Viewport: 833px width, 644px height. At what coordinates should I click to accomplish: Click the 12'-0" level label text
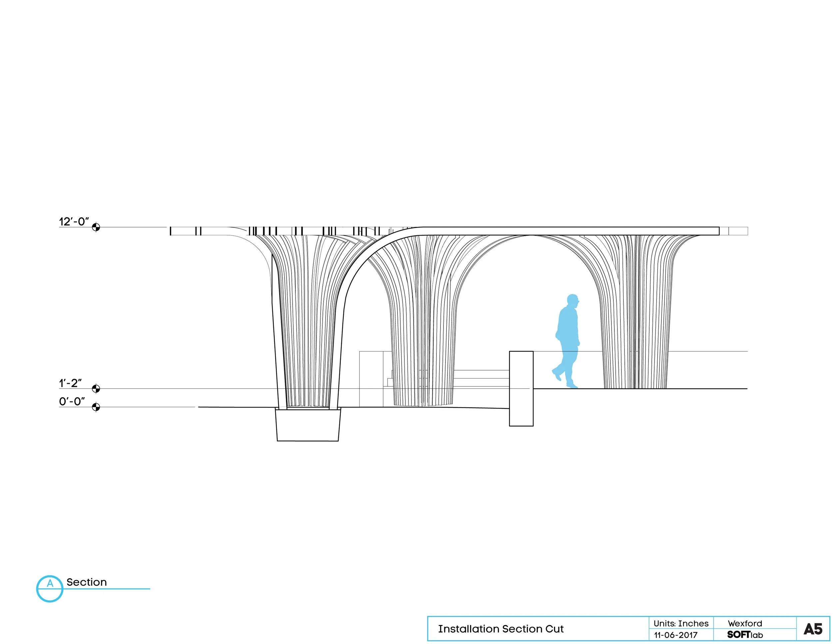74,222
